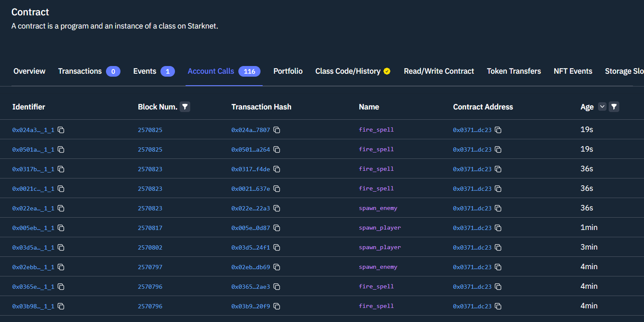The height and width of the screenshot is (322, 644).
Task: Copy identifier 0x0501a..._1_1
Action: (61, 149)
